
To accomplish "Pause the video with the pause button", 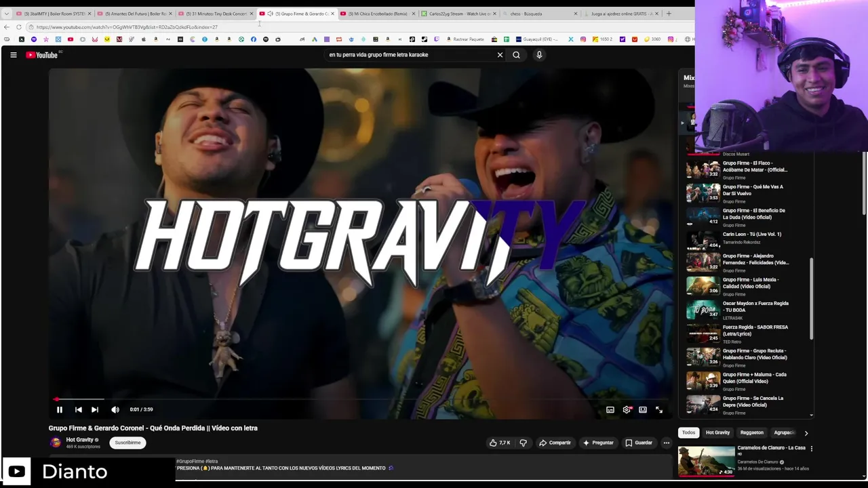I will coord(60,409).
